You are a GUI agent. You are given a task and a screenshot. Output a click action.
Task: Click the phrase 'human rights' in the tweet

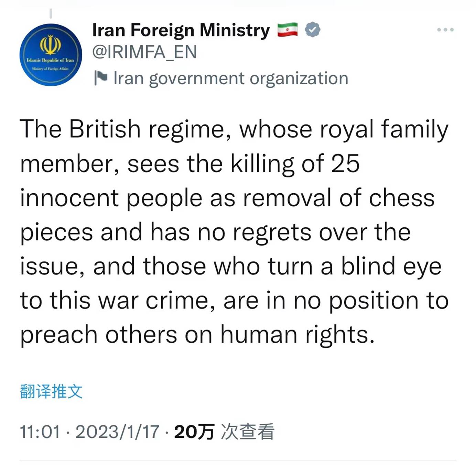tap(296, 335)
